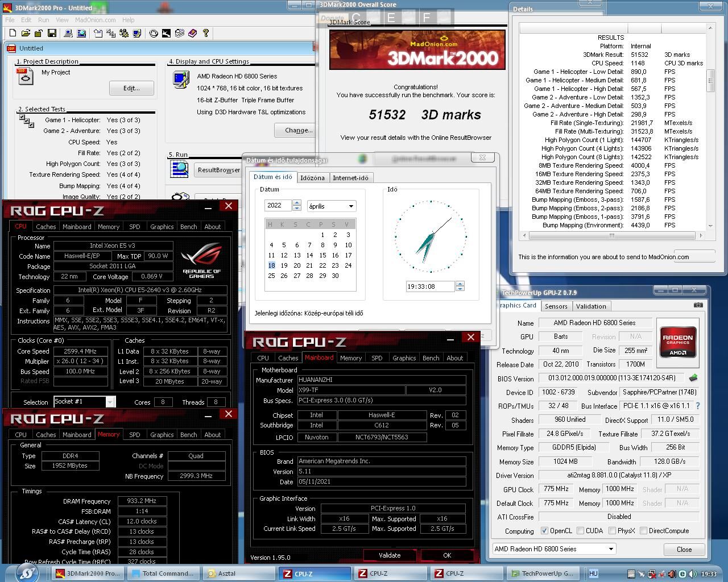728x582 pixels.
Task: Click the Close button in GPU-Z
Action: coord(684,550)
